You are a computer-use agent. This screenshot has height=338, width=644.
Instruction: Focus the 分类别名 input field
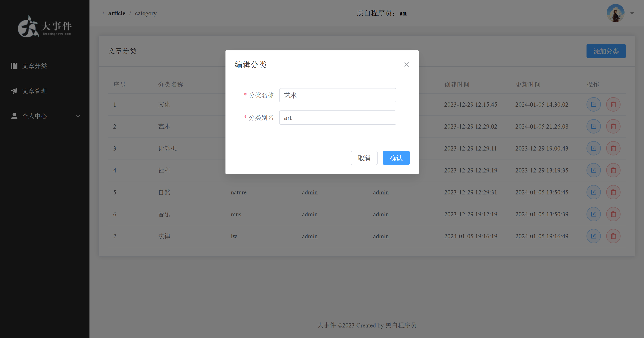338,118
